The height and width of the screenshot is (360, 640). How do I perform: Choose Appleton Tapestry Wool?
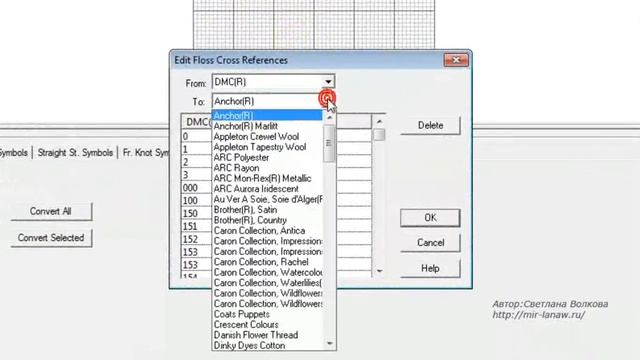(267, 147)
